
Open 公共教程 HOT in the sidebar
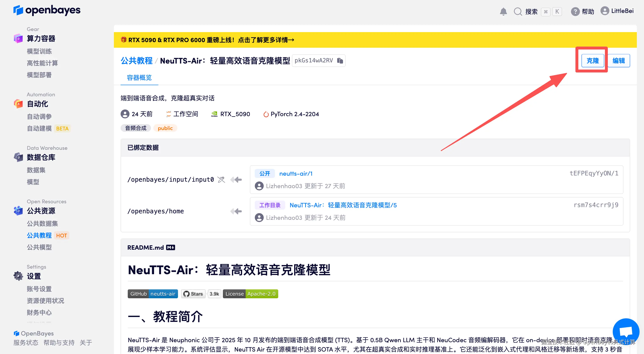tap(39, 235)
